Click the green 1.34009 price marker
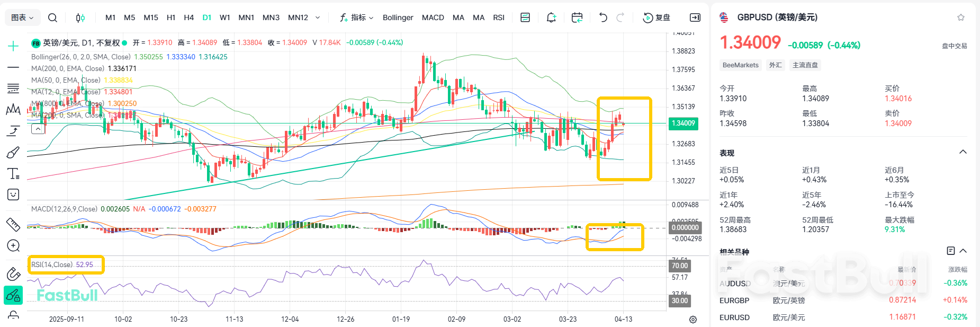This screenshot has width=980, height=327. pos(684,123)
